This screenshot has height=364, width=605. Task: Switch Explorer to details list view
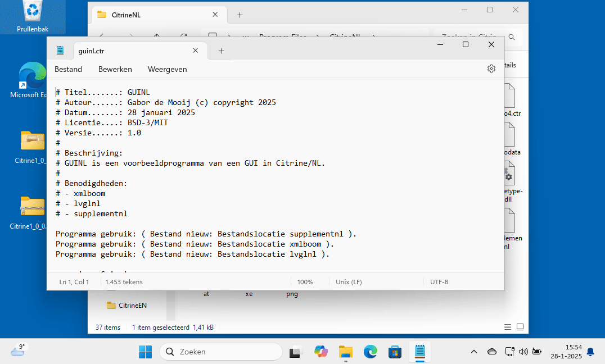(508, 327)
